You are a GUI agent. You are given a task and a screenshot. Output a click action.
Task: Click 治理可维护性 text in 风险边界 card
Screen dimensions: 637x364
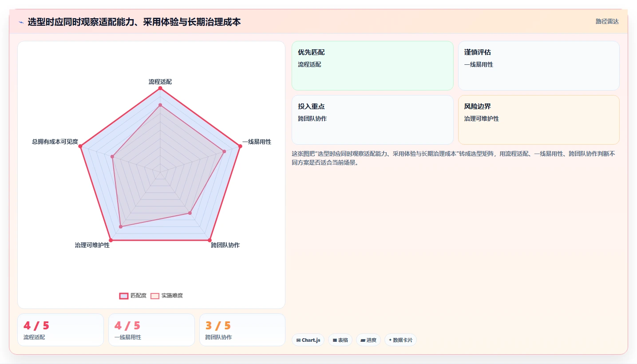pyautogui.click(x=482, y=119)
